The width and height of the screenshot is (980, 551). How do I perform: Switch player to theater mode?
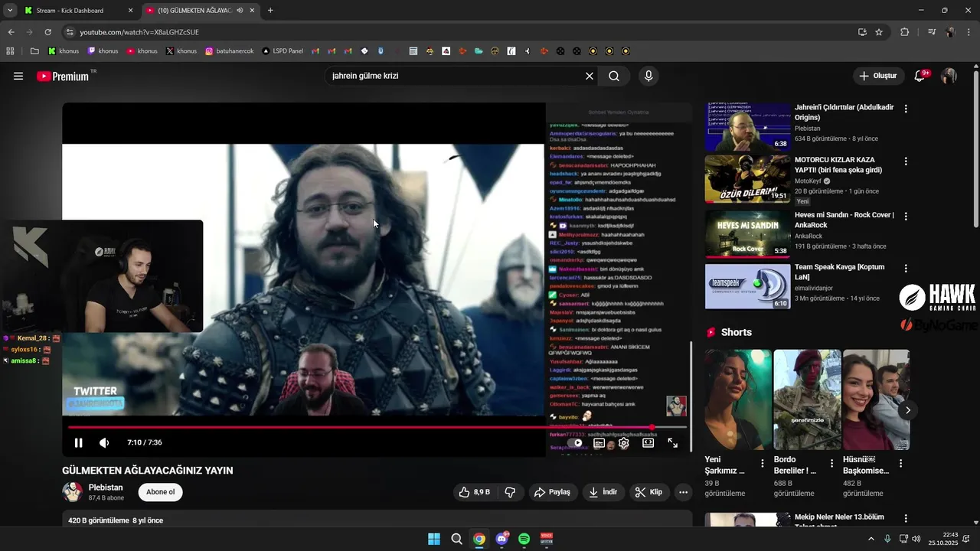pos(648,443)
